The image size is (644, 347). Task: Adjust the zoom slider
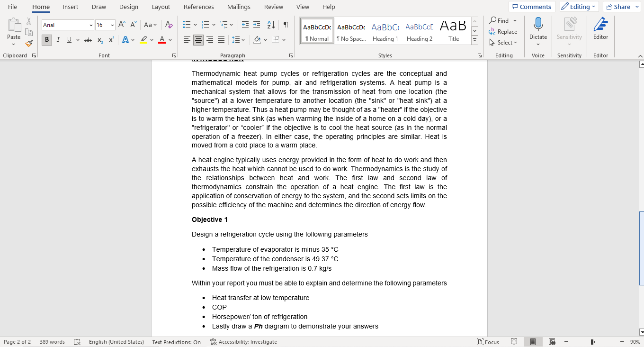[x=591, y=341]
